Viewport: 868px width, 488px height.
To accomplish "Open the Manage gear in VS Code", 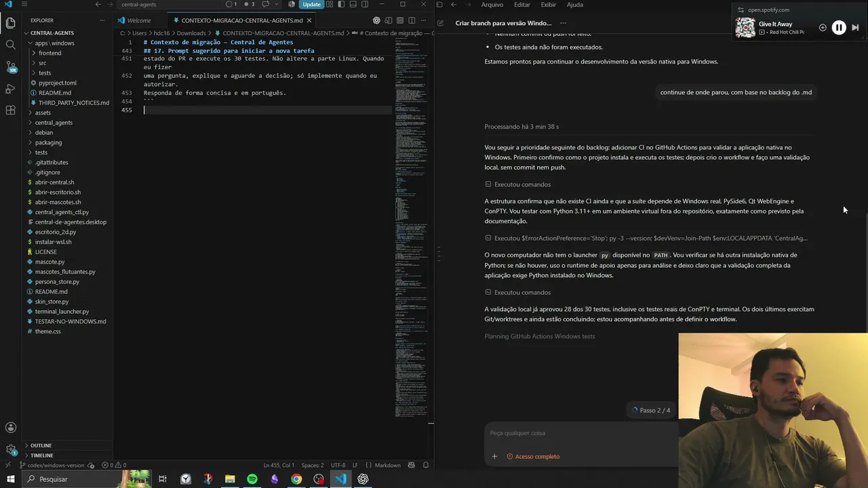I will point(10,449).
